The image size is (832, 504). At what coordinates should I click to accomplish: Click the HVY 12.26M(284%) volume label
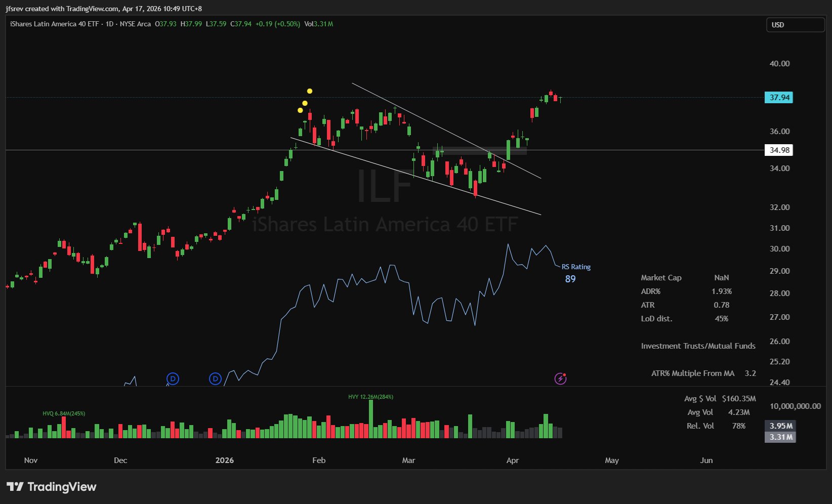tap(370, 397)
